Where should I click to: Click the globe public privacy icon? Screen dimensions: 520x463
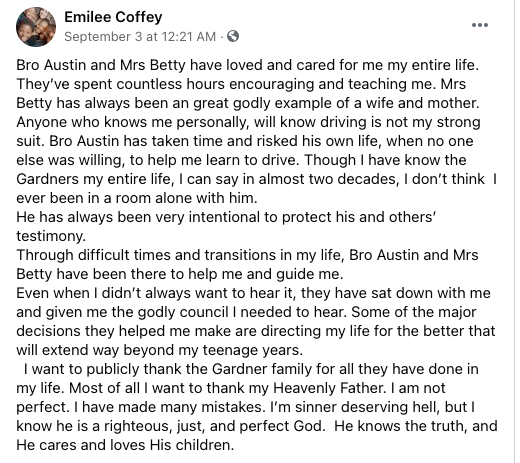233,36
